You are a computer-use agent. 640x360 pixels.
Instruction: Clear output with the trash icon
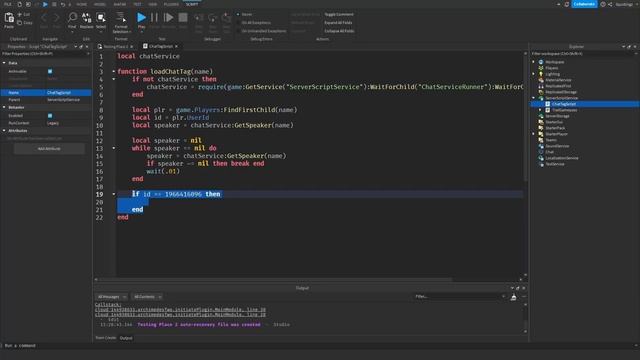point(513,297)
